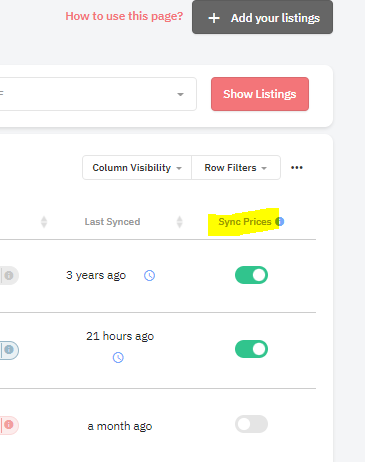Click gray info badge in first row
Image resolution: width=365 pixels, height=462 pixels.
[x=9, y=275]
